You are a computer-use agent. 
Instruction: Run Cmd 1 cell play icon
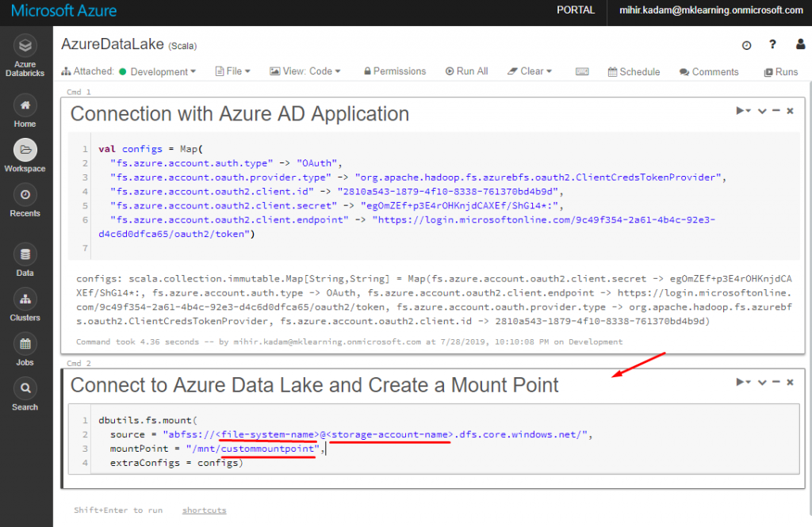[x=742, y=111]
